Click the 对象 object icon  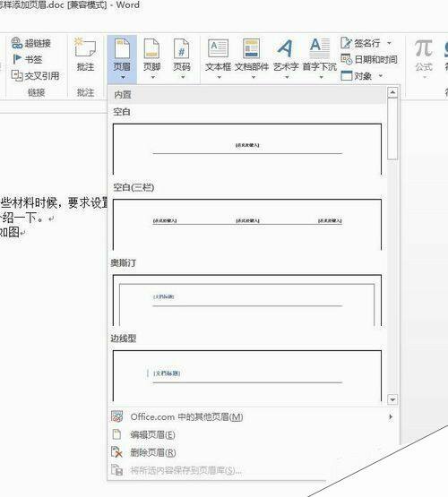pyautogui.click(x=346, y=76)
